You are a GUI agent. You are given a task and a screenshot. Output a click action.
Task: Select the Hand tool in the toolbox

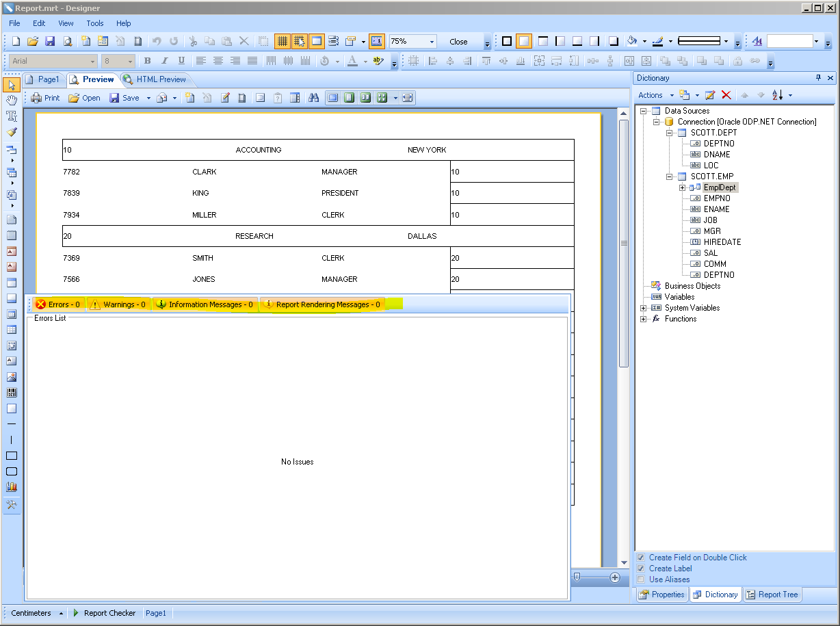click(12, 101)
